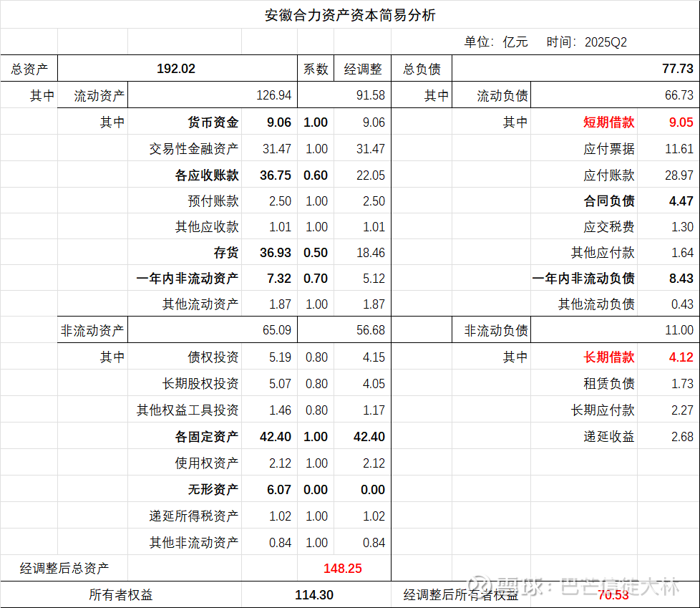Click the 经调整 column header
Image resolution: width=700 pixels, height=608 pixels.
click(x=362, y=69)
